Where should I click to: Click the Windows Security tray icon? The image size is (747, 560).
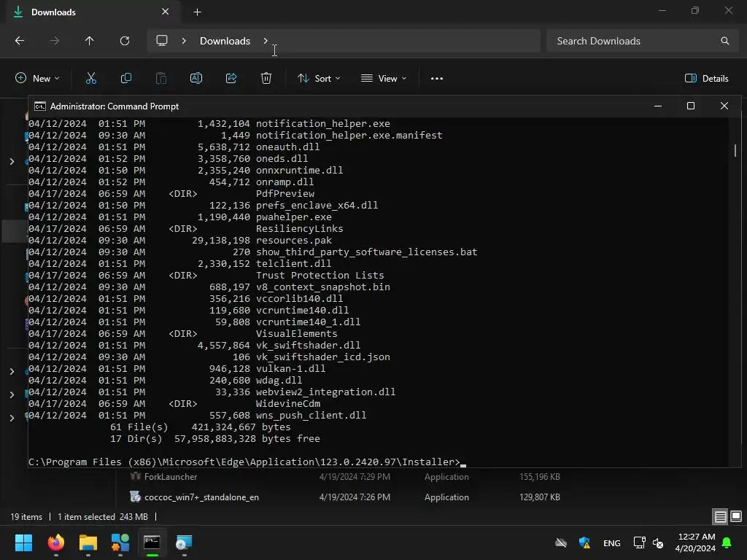[584, 542]
